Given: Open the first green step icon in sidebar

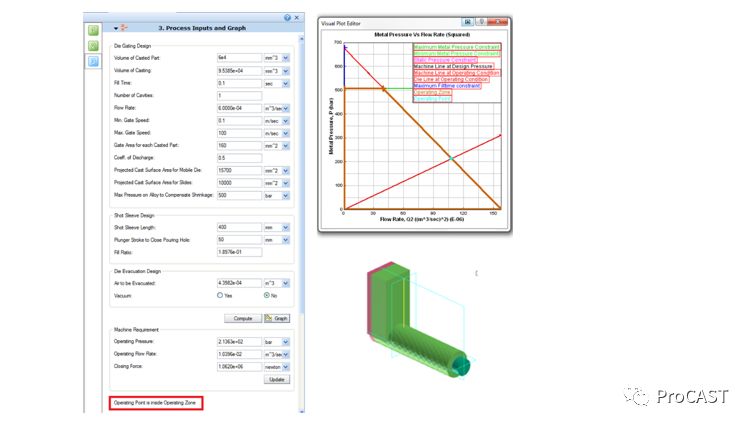Looking at the screenshot, I should [93, 30].
